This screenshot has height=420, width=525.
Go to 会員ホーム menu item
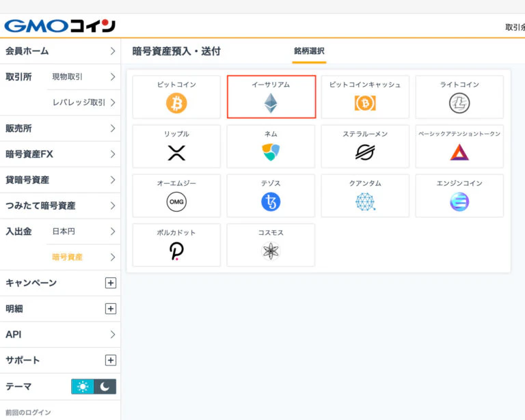pyautogui.click(x=60, y=51)
